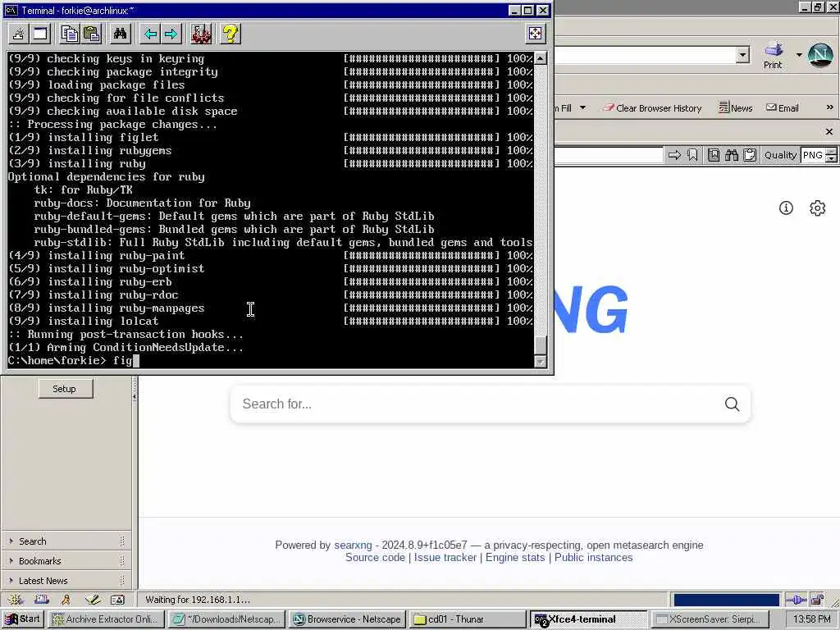Go to next terminal tab arrow
Viewport: 840px width, 630px height.
click(171, 34)
